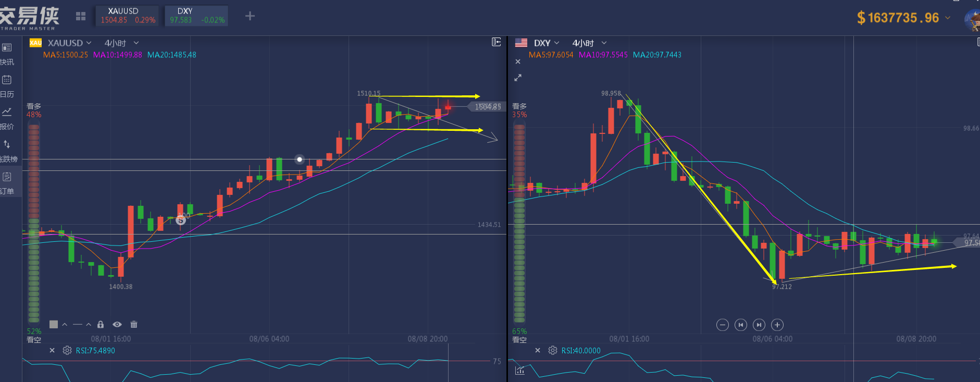Open RSI indicator settings on XAUUSD chart
Image resolution: width=980 pixels, height=382 pixels.
tap(67, 351)
